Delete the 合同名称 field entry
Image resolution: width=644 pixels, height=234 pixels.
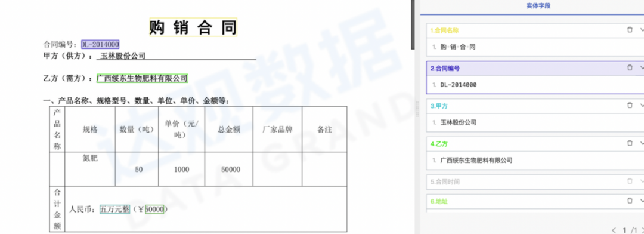(630, 30)
